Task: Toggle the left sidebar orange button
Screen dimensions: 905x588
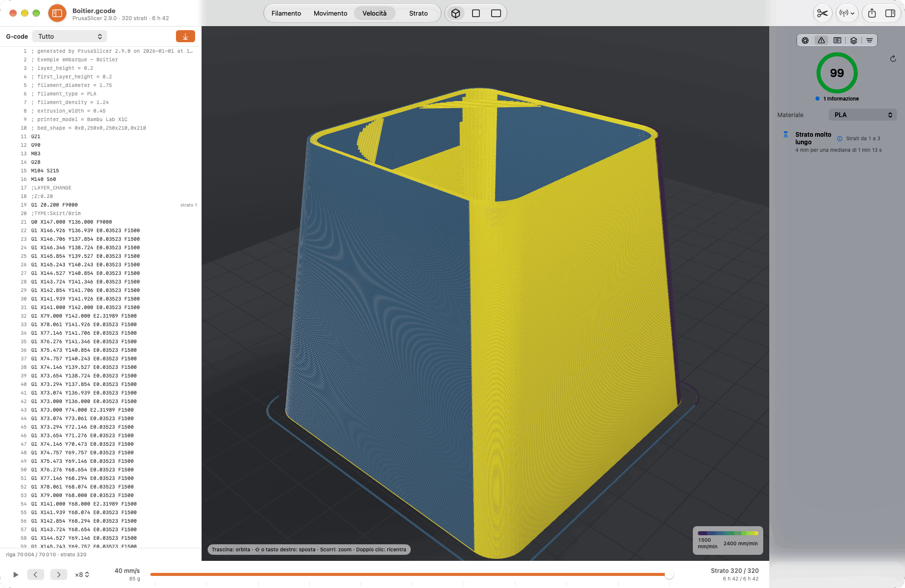Action: [x=57, y=14]
